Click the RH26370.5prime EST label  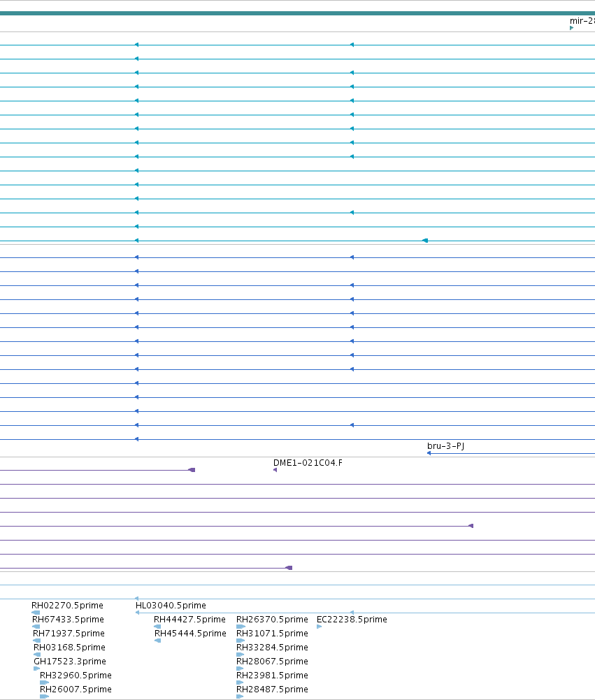[x=272, y=619]
